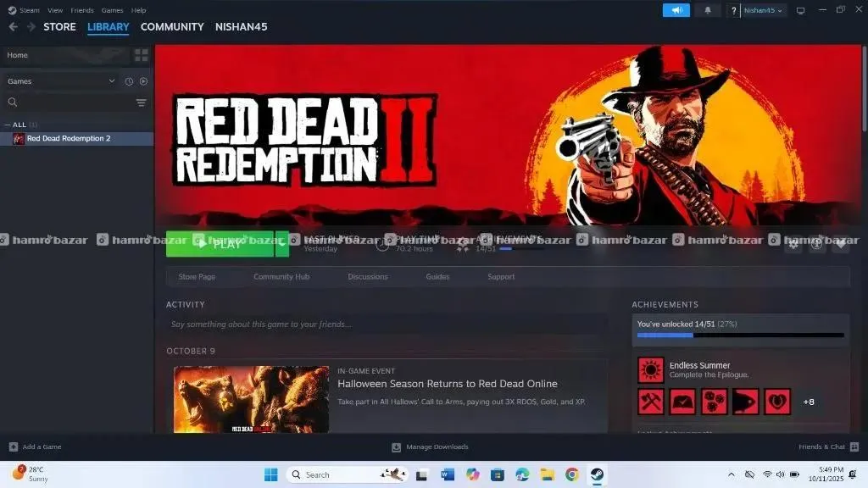The height and width of the screenshot is (488, 868).
Task: Click the achievements progress bar
Action: point(740,335)
